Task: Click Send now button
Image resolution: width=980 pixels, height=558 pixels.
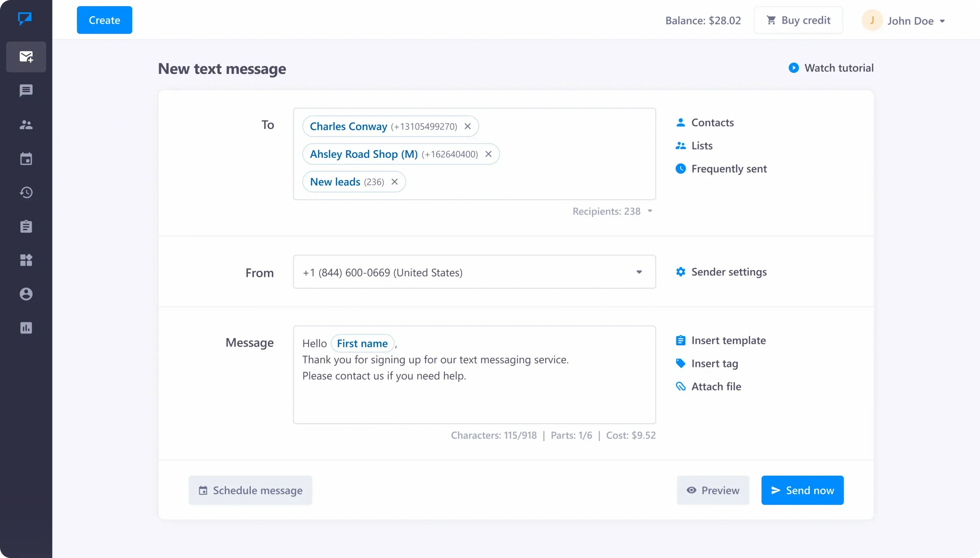Action: click(x=802, y=490)
